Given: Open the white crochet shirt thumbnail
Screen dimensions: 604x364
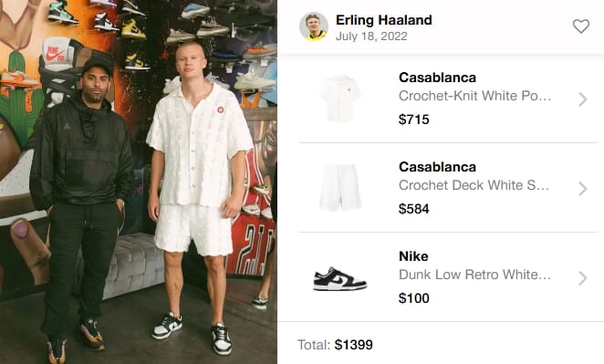Looking at the screenshot, I should coord(340,99).
